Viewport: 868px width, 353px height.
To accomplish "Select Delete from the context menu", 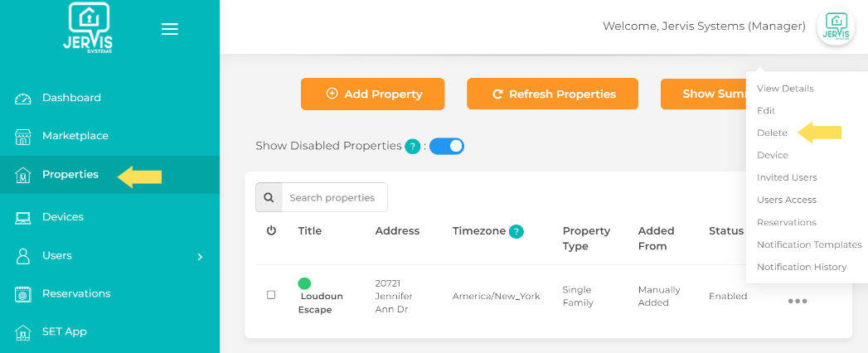I will (772, 133).
